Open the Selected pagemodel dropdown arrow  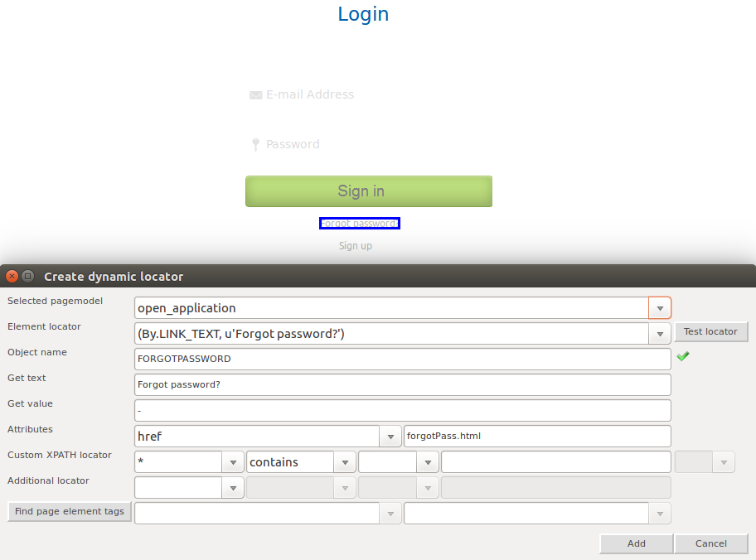(x=660, y=308)
